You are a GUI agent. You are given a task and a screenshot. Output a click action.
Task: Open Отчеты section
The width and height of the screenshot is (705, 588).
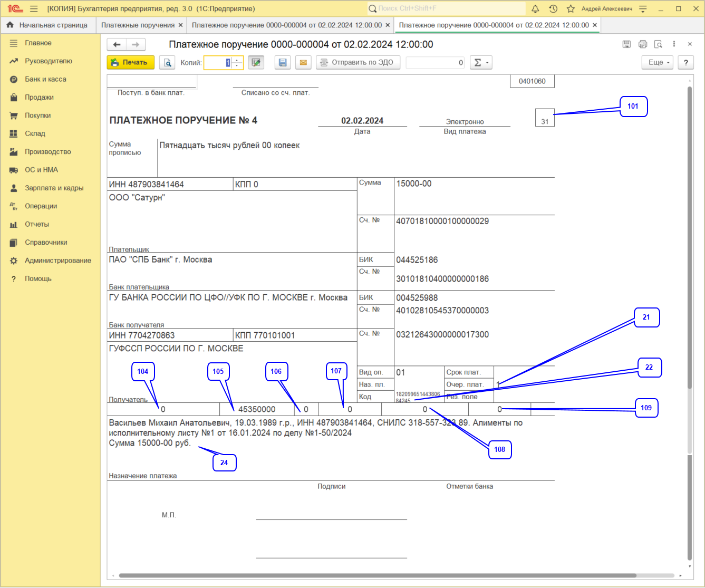click(50, 224)
